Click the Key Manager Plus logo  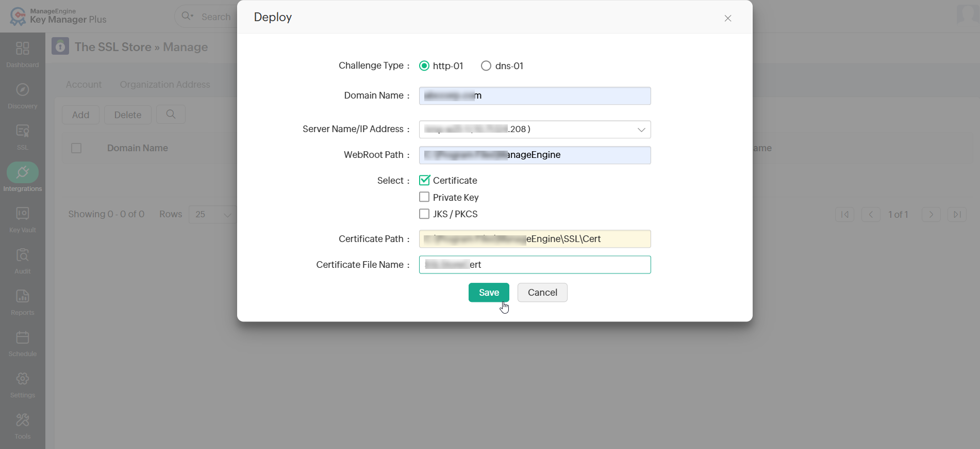[x=58, y=17]
